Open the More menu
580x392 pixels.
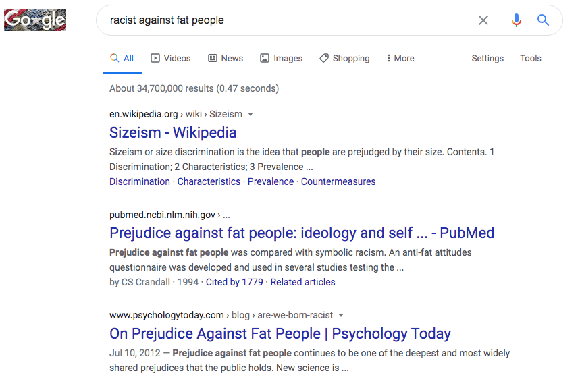(x=400, y=59)
